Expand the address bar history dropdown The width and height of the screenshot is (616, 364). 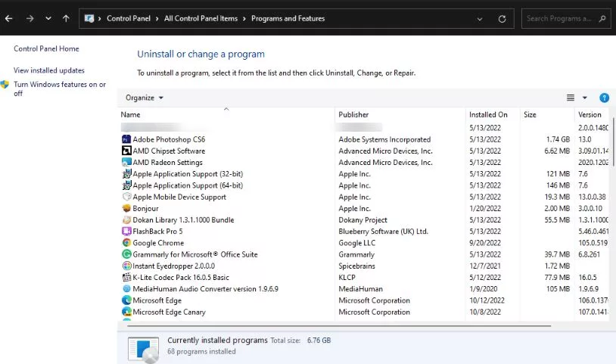[x=480, y=19]
